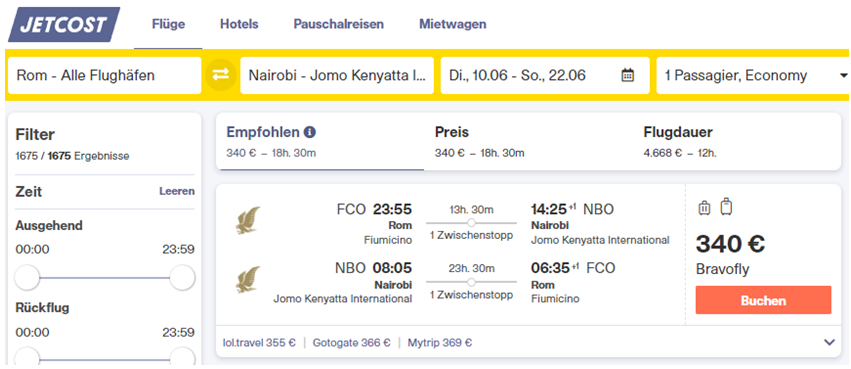
Task: Expand more booking provider offers
Action: point(829,342)
